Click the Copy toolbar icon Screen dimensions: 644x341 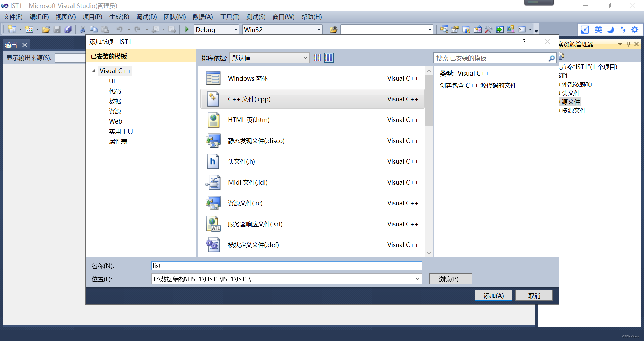click(94, 30)
